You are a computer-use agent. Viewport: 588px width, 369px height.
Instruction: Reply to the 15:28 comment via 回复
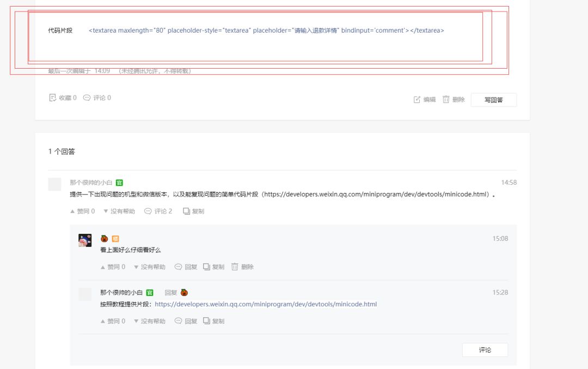[186, 321]
